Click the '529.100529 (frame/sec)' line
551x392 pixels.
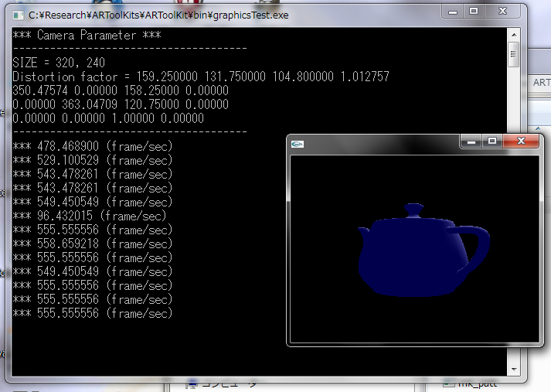point(93,160)
